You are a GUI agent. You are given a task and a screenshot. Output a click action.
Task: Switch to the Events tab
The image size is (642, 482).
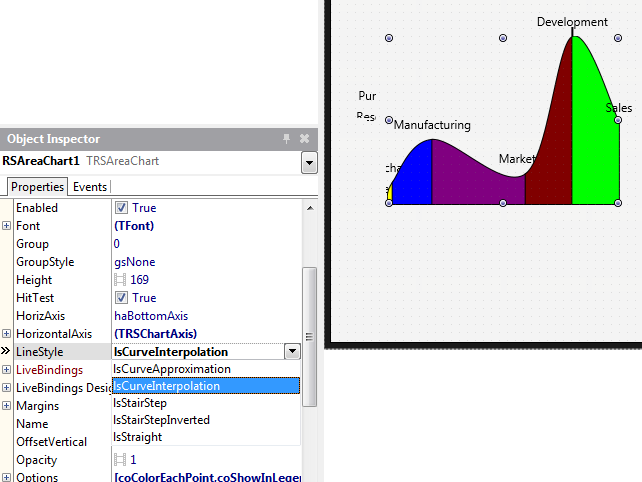[x=90, y=187]
